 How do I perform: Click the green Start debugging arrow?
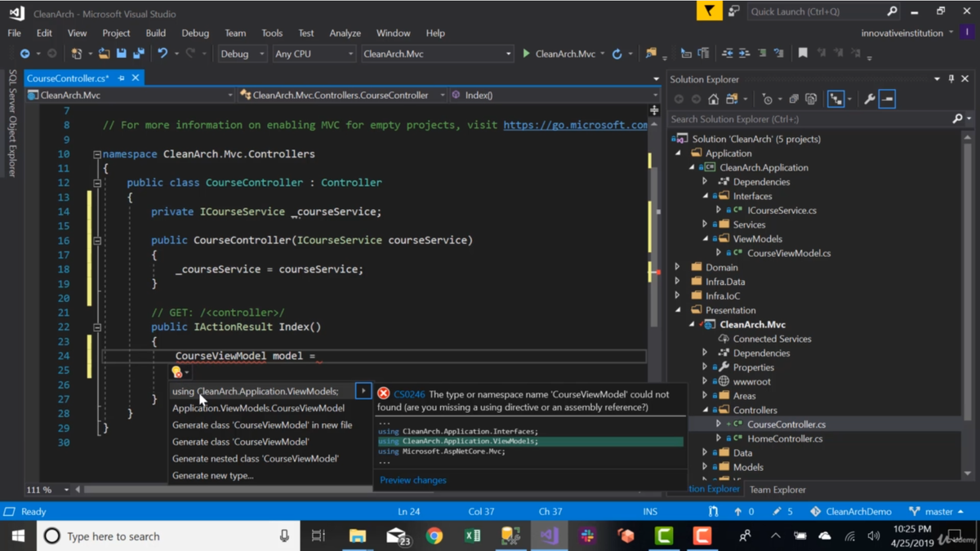(x=526, y=54)
